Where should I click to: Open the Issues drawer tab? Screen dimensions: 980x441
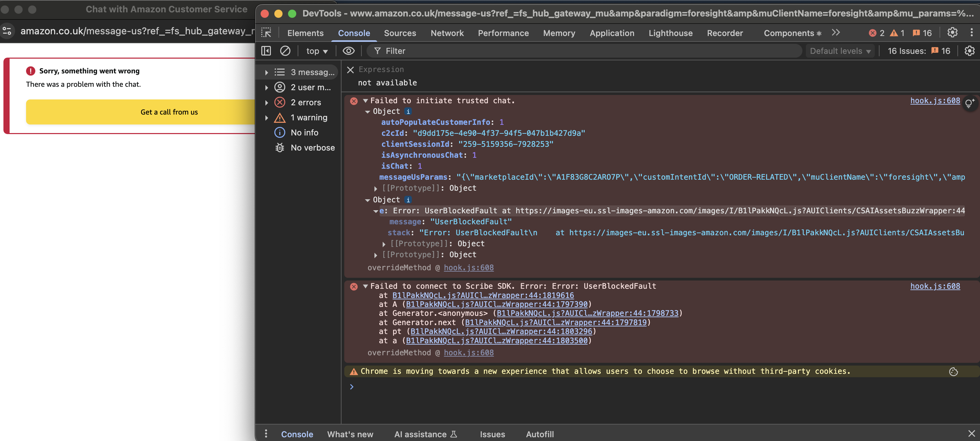click(x=492, y=434)
